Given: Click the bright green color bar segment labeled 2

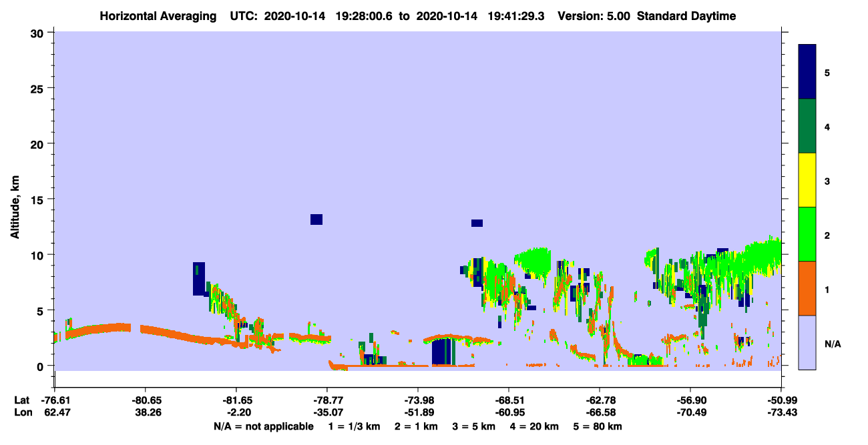Looking at the screenshot, I should pos(807,234).
